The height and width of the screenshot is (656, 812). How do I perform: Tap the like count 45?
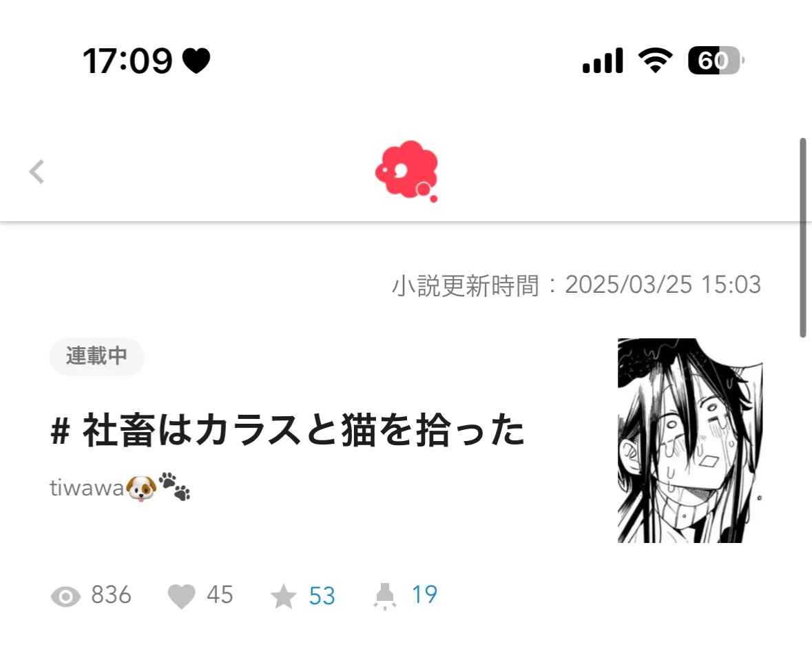[x=220, y=595]
